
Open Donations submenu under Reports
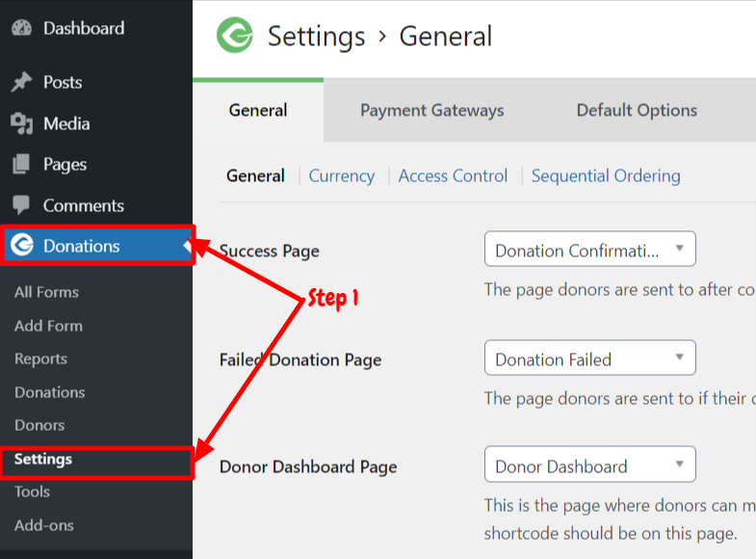(x=50, y=392)
